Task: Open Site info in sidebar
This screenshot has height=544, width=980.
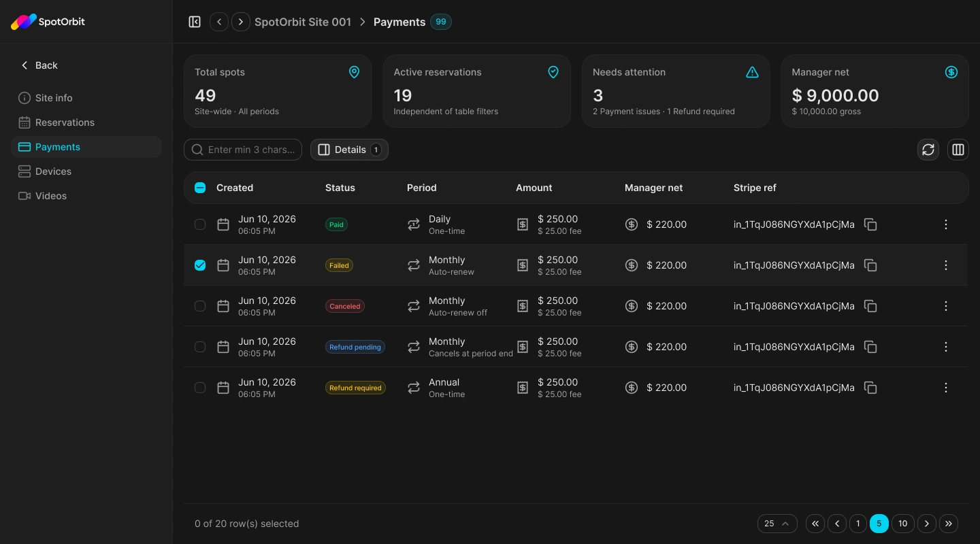Action: 86,98
